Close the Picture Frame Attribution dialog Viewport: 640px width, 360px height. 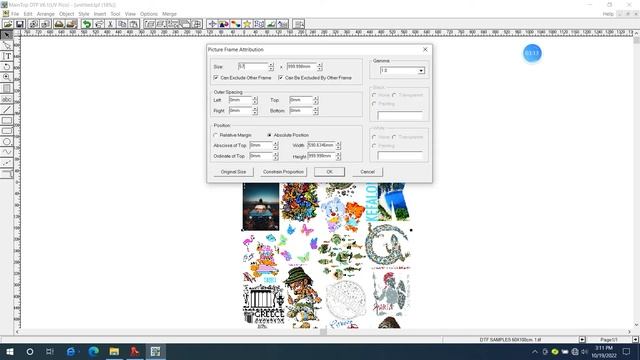click(425, 49)
